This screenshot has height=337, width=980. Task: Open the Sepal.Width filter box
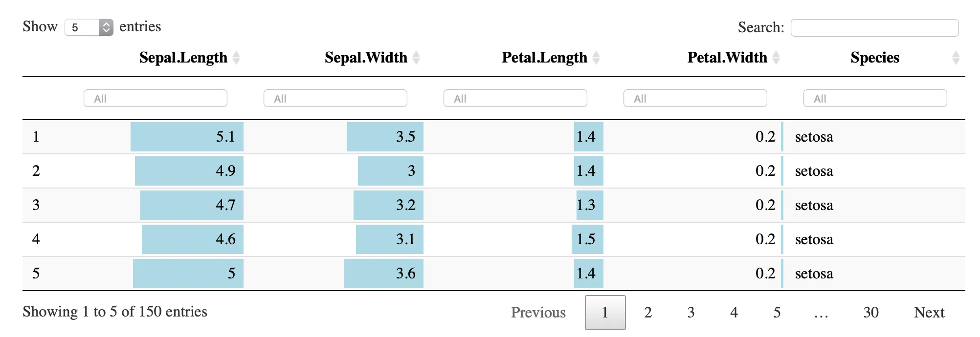point(335,98)
